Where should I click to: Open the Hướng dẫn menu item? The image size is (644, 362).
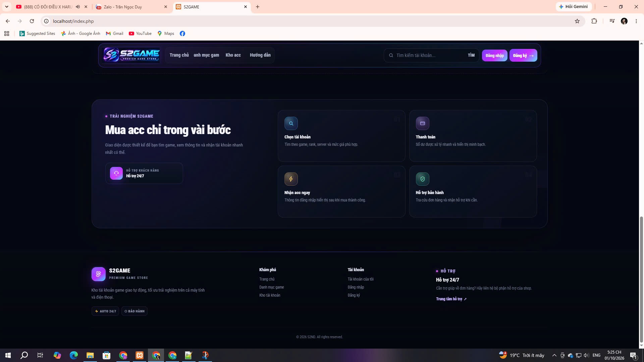[260, 55]
